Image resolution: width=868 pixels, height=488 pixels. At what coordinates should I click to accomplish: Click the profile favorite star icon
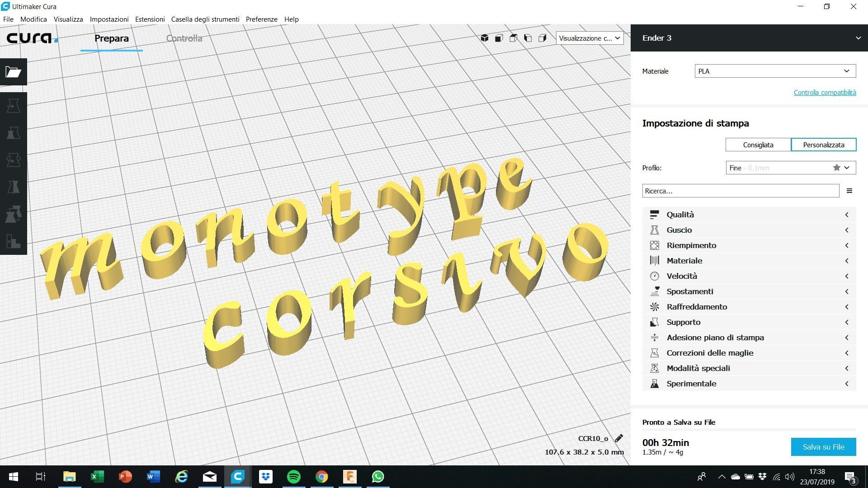(x=837, y=168)
